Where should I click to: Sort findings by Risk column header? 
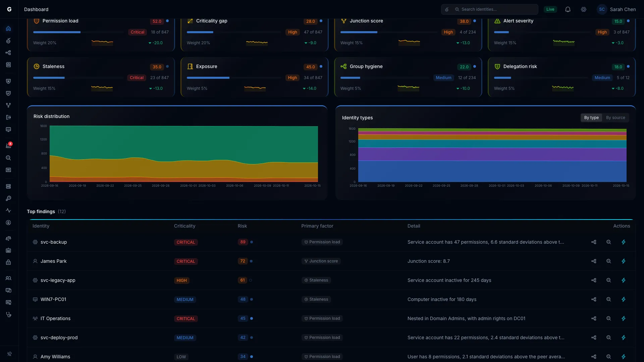click(x=242, y=226)
